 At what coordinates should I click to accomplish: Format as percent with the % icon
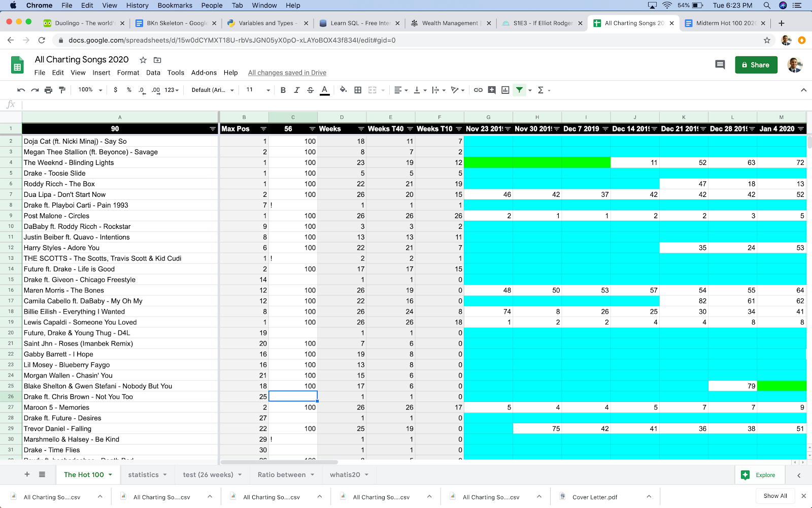coord(129,90)
